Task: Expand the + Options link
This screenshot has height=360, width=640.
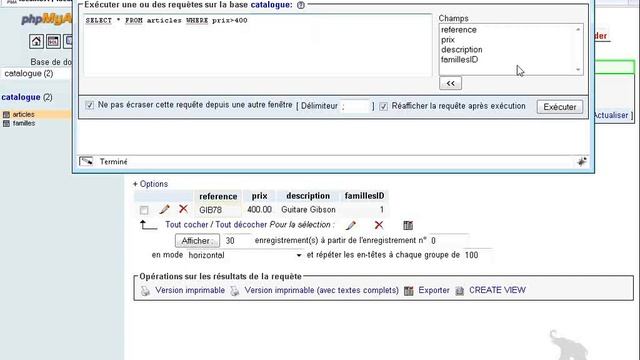Action: click(x=150, y=184)
